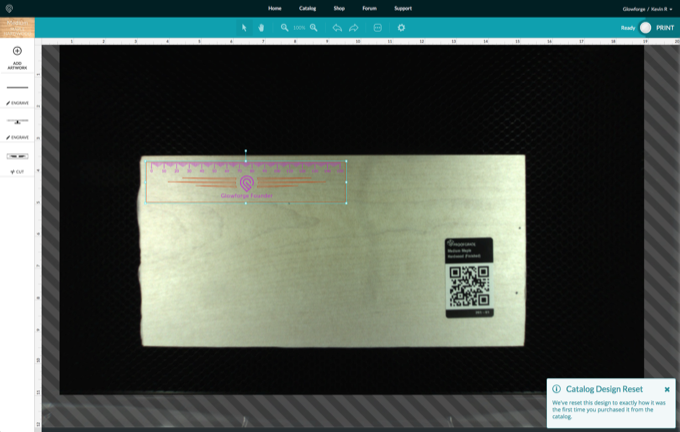Open the CUT step settings
The image size is (680, 432).
[17, 172]
